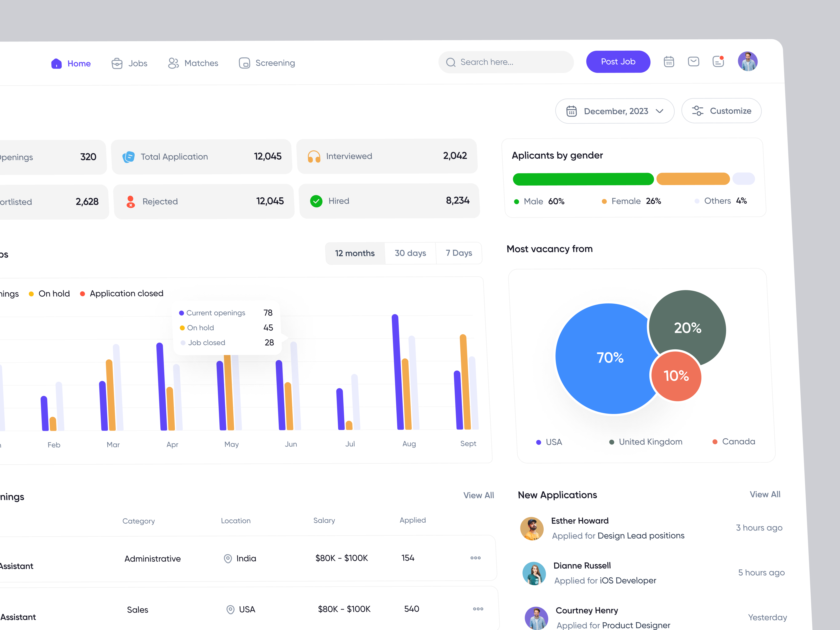Open options menu on the Administrative row
This screenshot has height=630, width=840.
point(475,558)
